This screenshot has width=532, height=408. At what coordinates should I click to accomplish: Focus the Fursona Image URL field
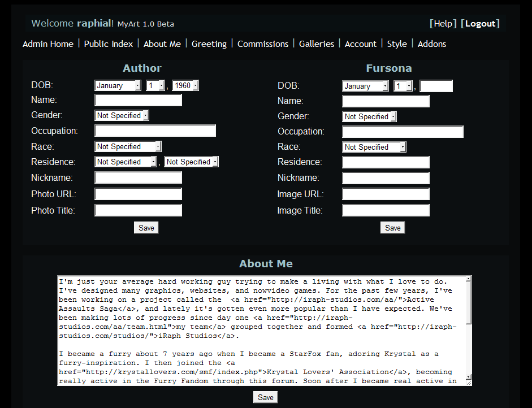point(386,194)
